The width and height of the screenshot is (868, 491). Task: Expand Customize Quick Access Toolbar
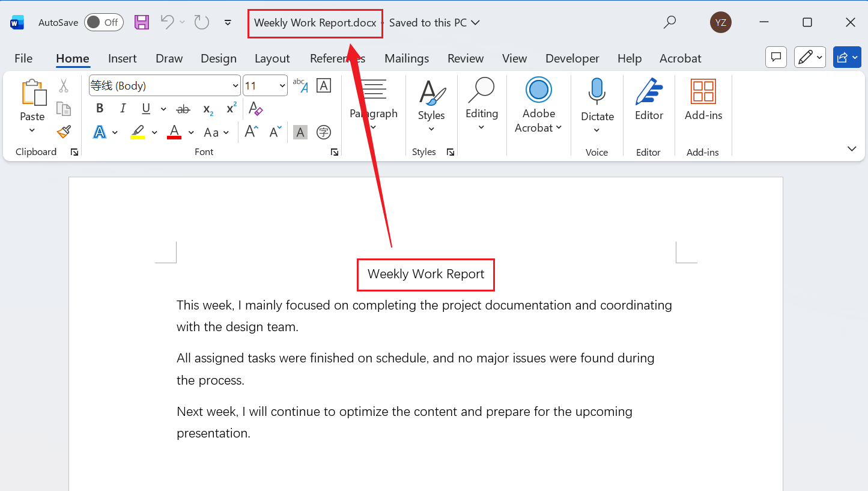click(x=228, y=23)
